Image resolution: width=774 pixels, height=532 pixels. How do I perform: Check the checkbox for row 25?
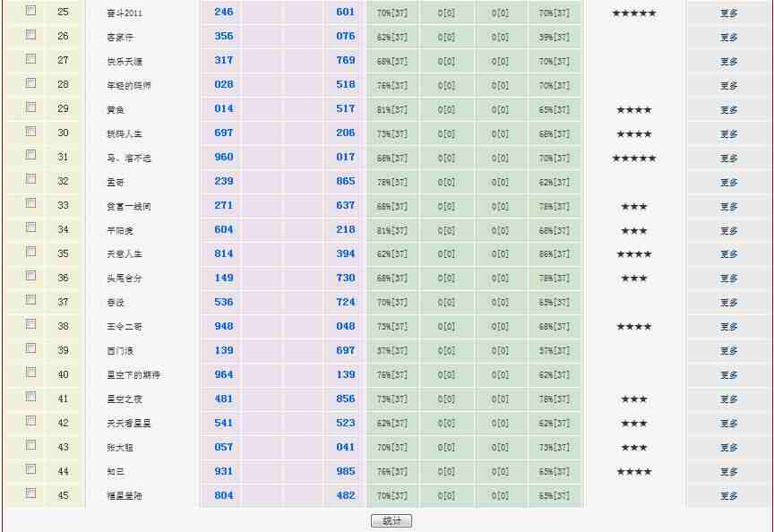click(x=30, y=11)
